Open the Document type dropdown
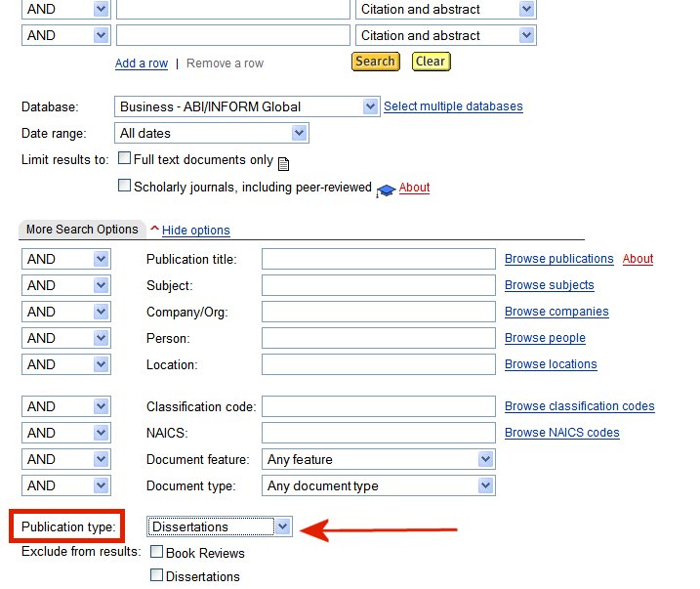 [485, 485]
